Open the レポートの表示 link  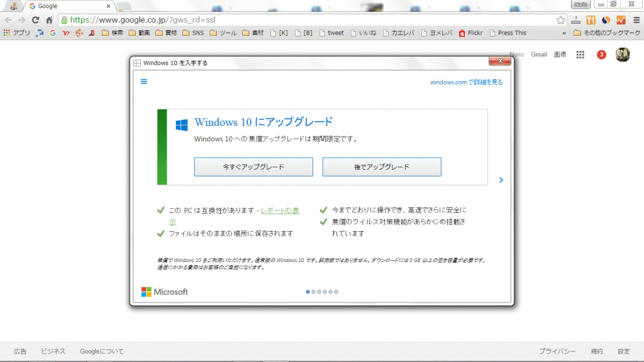(x=280, y=211)
